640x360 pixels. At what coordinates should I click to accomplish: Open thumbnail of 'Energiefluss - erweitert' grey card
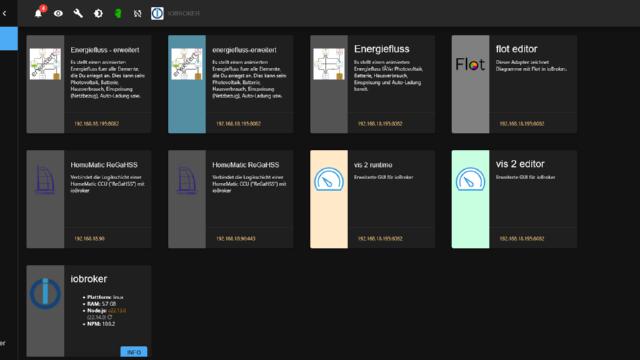[x=45, y=64]
